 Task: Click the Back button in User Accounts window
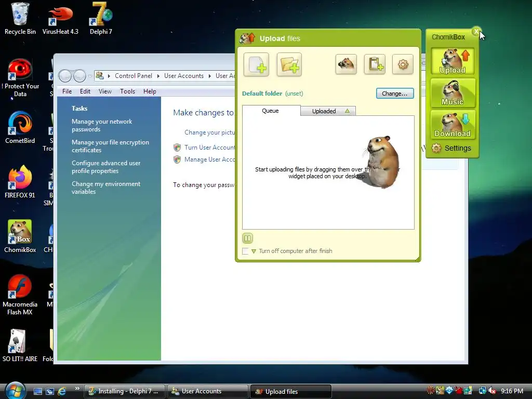(65, 76)
